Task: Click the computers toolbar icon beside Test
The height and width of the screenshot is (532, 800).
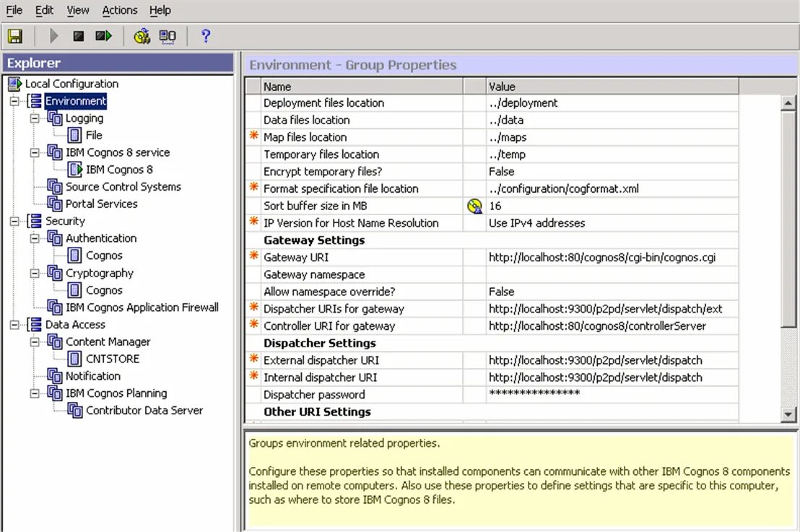Action: [x=168, y=36]
